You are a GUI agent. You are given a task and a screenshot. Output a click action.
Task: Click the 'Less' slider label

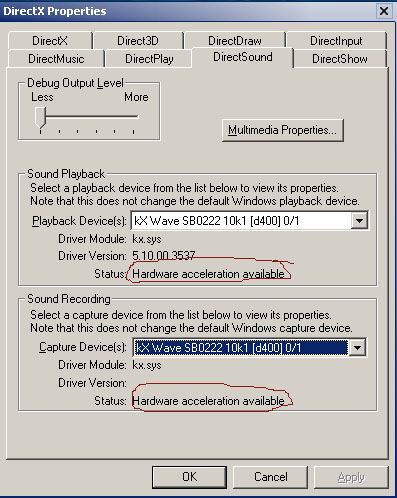(x=42, y=97)
